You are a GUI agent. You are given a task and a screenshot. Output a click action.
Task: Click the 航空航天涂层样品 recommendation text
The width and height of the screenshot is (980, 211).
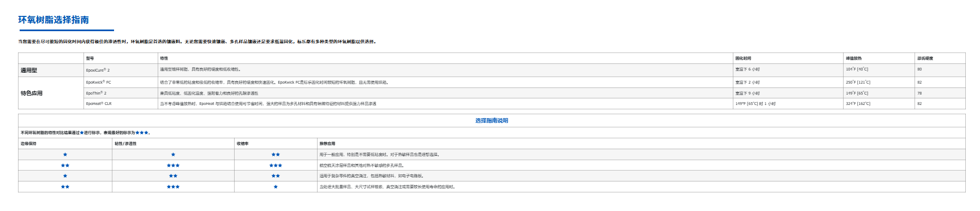362,165
